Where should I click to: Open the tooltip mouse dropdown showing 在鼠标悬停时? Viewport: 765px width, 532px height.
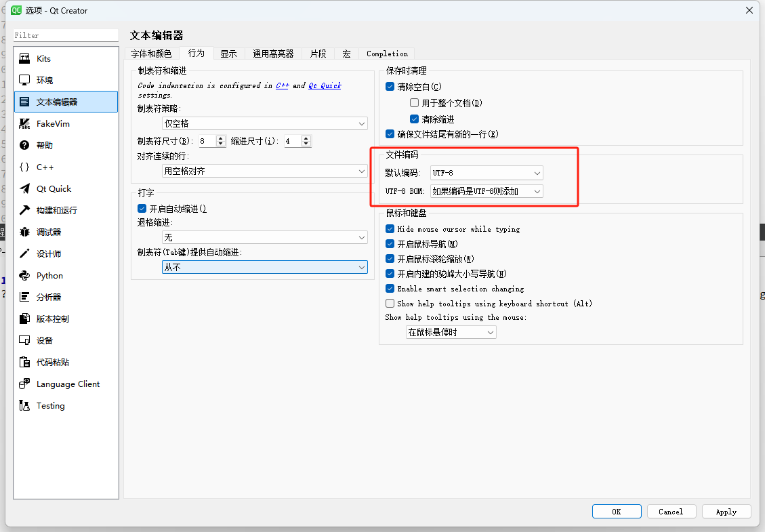point(451,332)
